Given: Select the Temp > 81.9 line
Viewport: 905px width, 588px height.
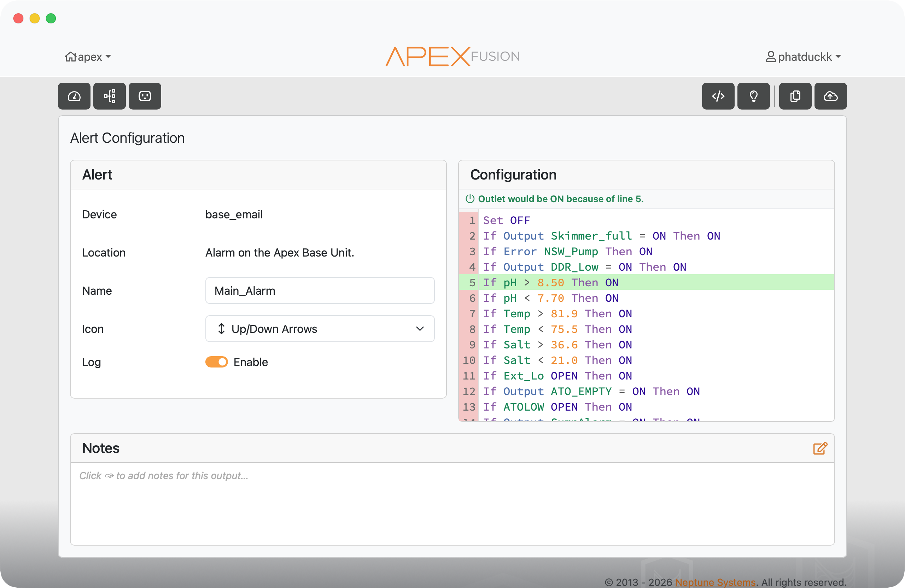Looking at the screenshot, I should (x=647, y=313).
